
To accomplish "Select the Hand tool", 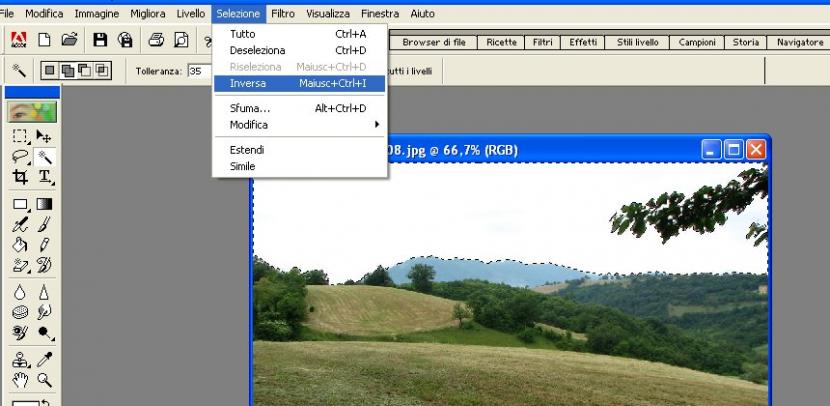I will [x=20, y=380].
